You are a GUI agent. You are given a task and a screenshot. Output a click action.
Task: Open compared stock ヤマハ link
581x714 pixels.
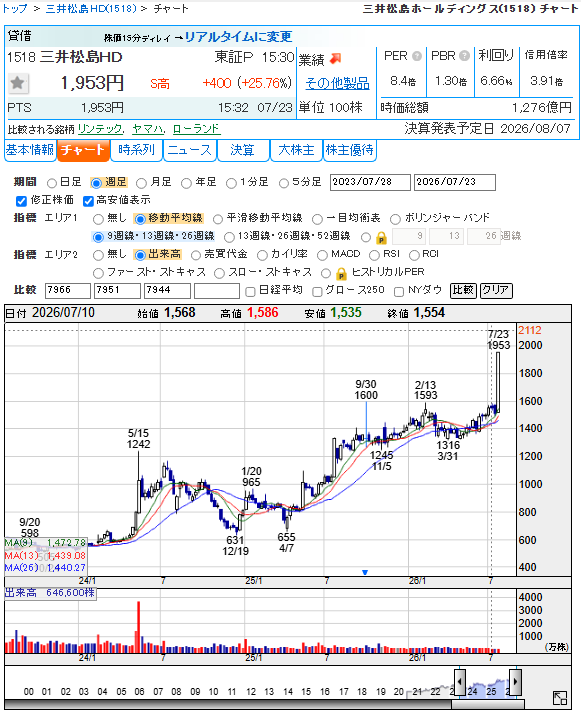148,129
